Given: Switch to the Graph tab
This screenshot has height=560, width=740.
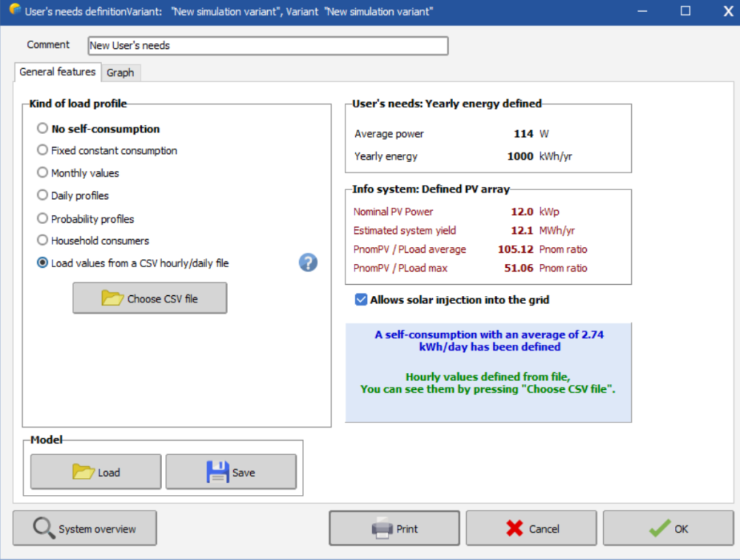Looking at the screenshot, I should tap(120, 72).
